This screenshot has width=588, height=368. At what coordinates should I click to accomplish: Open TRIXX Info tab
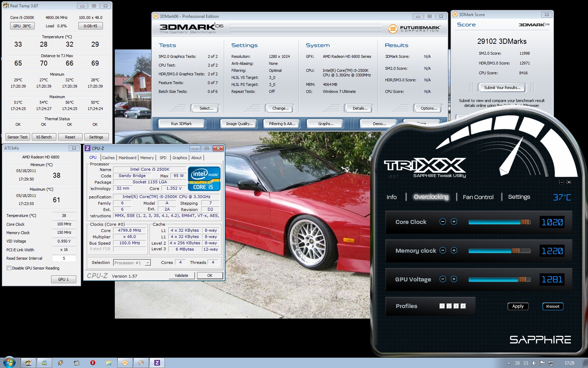(392, 197)
